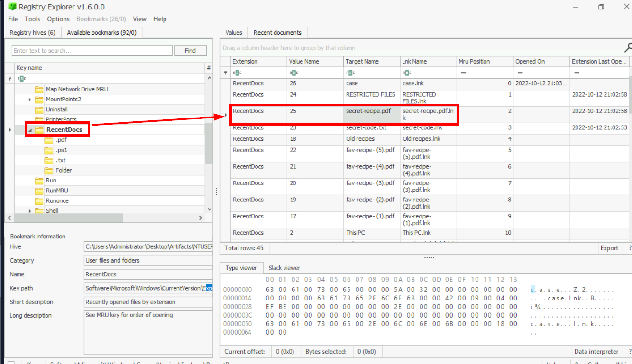Click the Registry Explorer app icon in title bar
The height and width of the screenshot is (364, 632).
[12, 7]
